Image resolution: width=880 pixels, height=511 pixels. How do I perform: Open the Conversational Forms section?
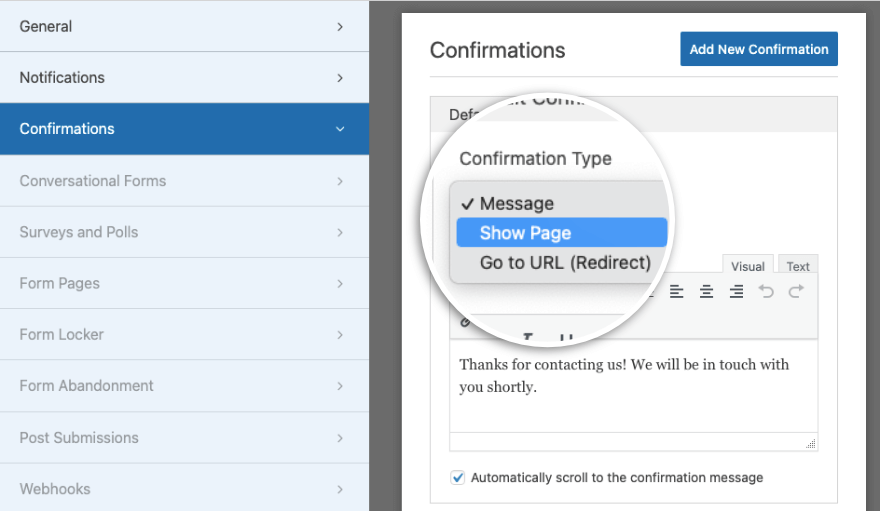click(184, 181)
